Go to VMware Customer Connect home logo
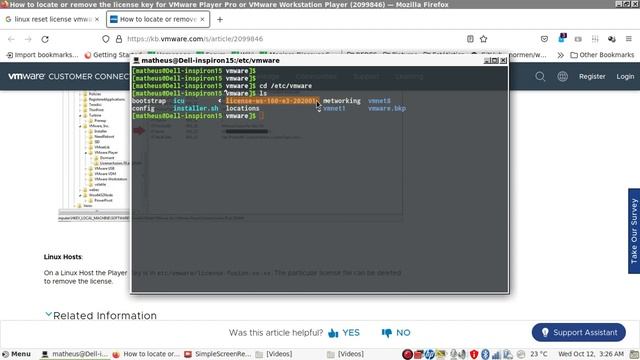640x360 pixels. pos(69,76)
